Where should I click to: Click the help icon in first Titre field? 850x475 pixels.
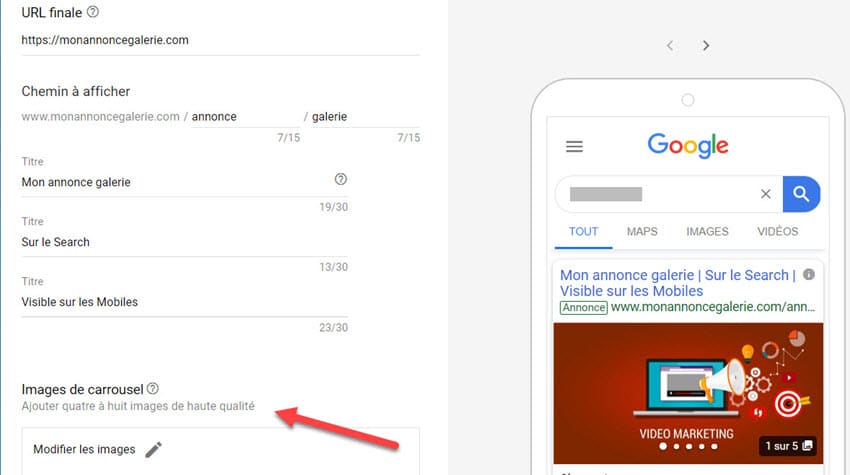coord(340,180)
